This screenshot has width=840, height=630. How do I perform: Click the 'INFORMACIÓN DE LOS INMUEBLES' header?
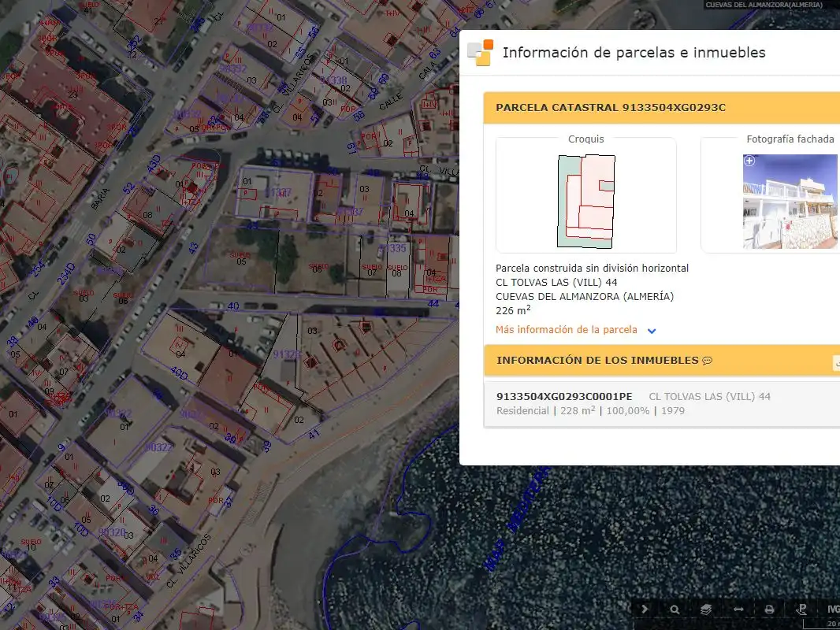(x=597, y=360)
